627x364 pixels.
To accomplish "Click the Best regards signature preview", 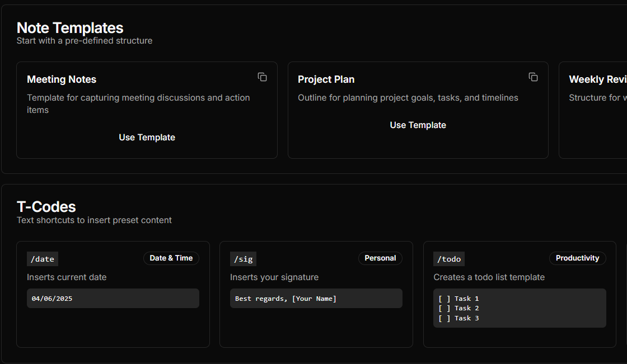I will pos(316,299).
